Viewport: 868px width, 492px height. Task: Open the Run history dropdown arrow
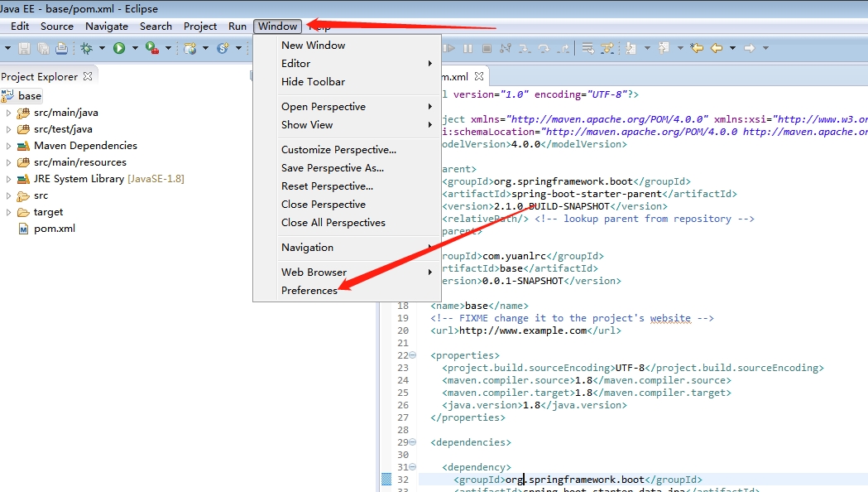click(135, 48)
